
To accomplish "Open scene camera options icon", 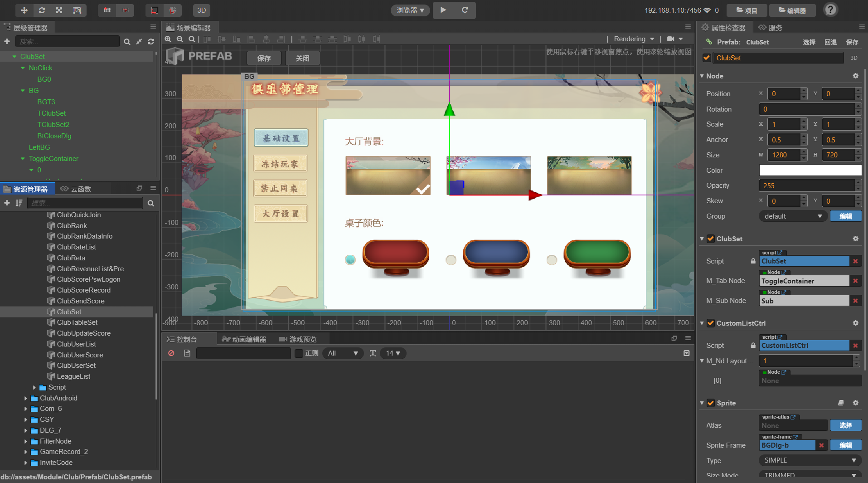I will (674, 39).
